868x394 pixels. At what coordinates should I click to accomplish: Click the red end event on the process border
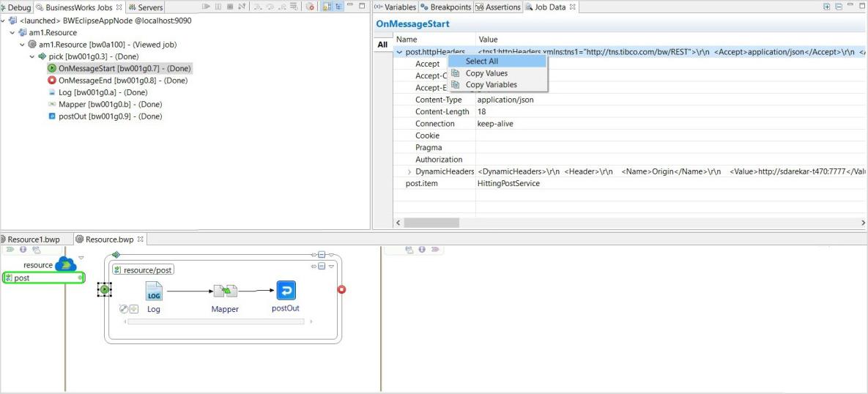point(341,289)
